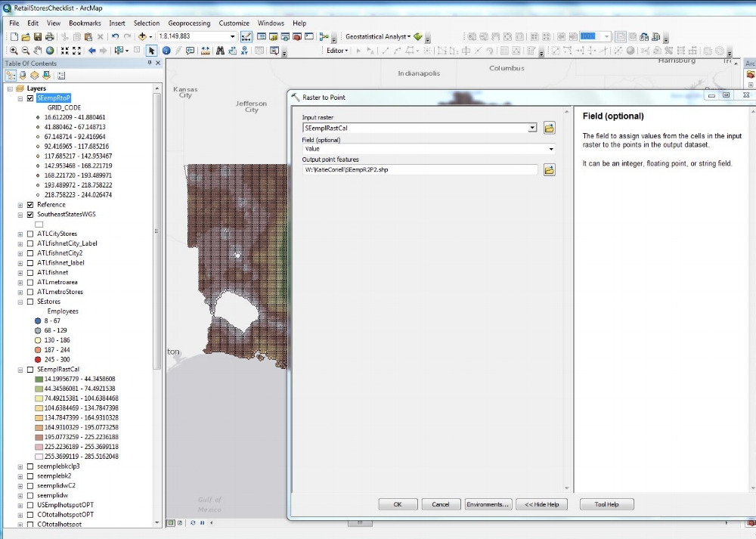Select the ATLfishnet_label layer name
The height and width of the screenshot is (539, 756).
(60, 263)
